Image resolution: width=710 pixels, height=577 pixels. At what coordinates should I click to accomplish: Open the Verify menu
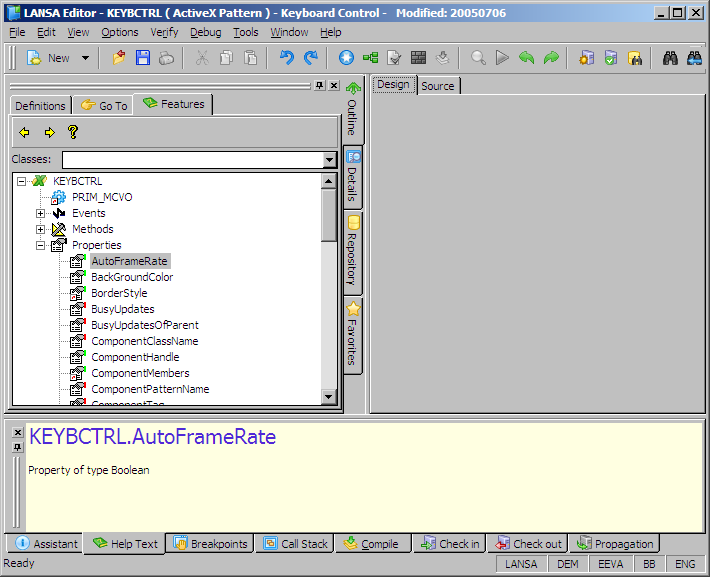[x=164, y=32]
